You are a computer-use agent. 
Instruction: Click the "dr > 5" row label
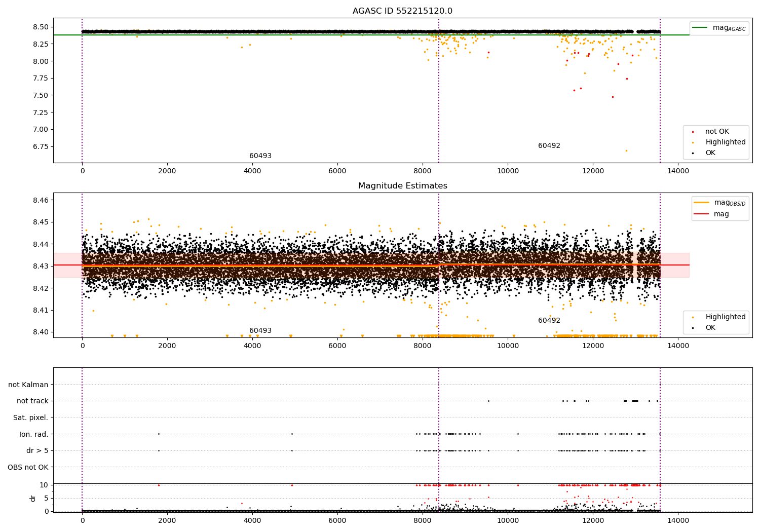click(x=37, y=451)
